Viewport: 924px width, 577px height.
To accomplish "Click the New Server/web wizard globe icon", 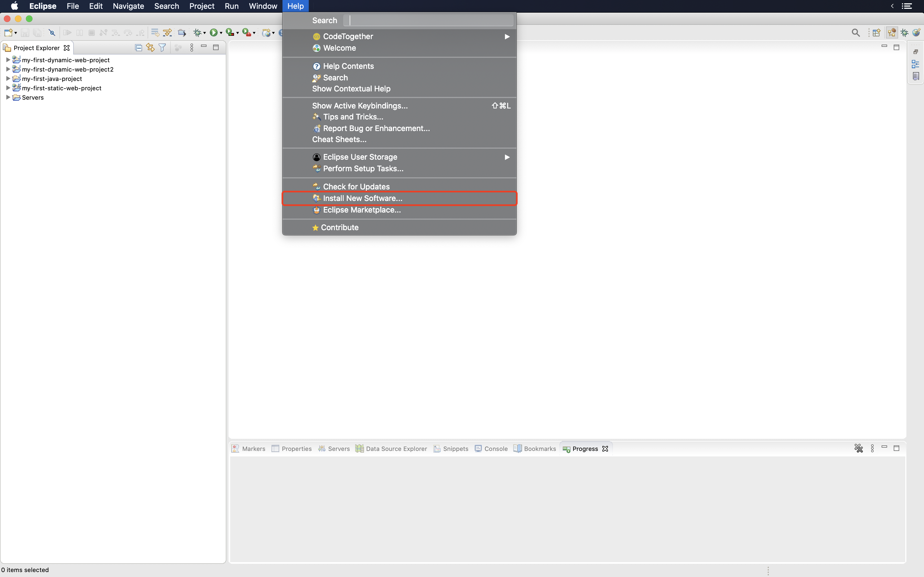I will (267, 33).
